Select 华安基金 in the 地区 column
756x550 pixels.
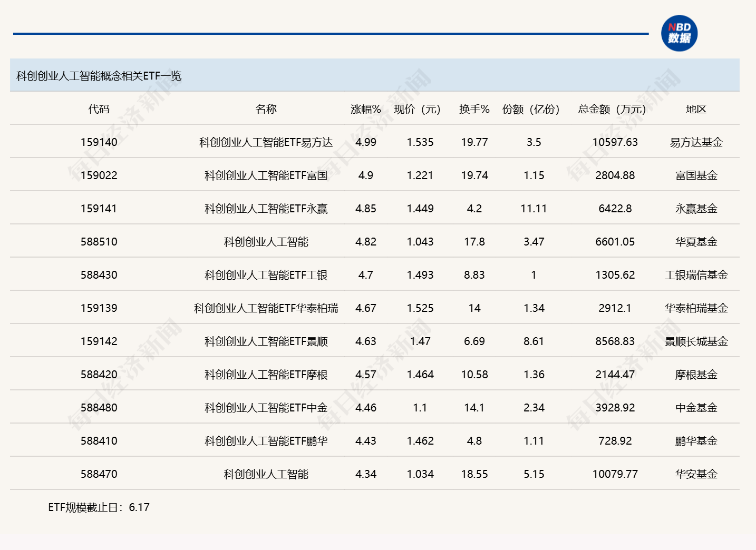coord(696,474)
